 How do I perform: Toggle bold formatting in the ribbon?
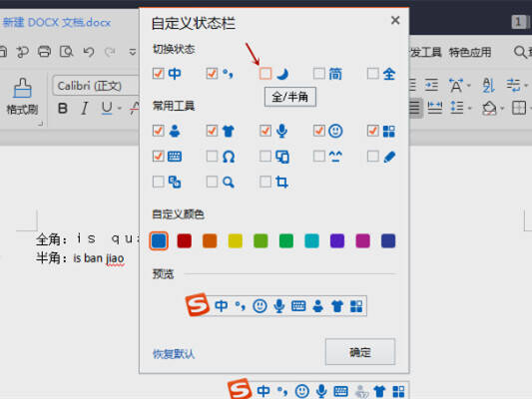tap(63, 109)
